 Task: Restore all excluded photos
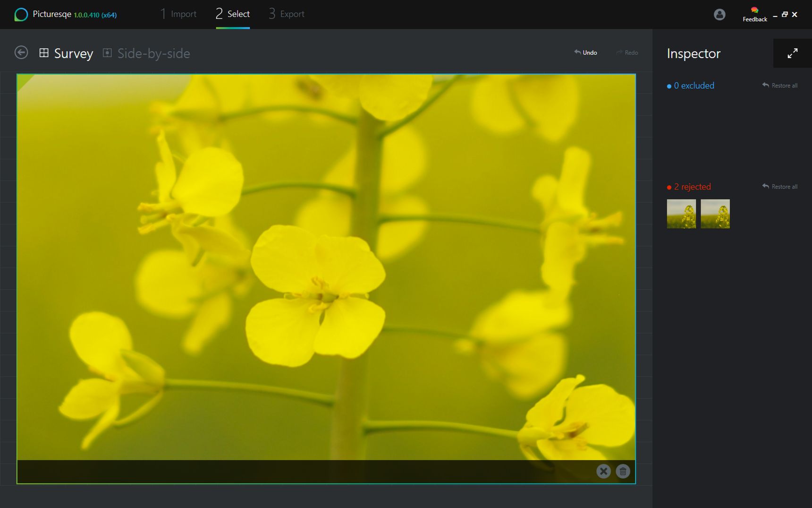[x=780, y=86]
